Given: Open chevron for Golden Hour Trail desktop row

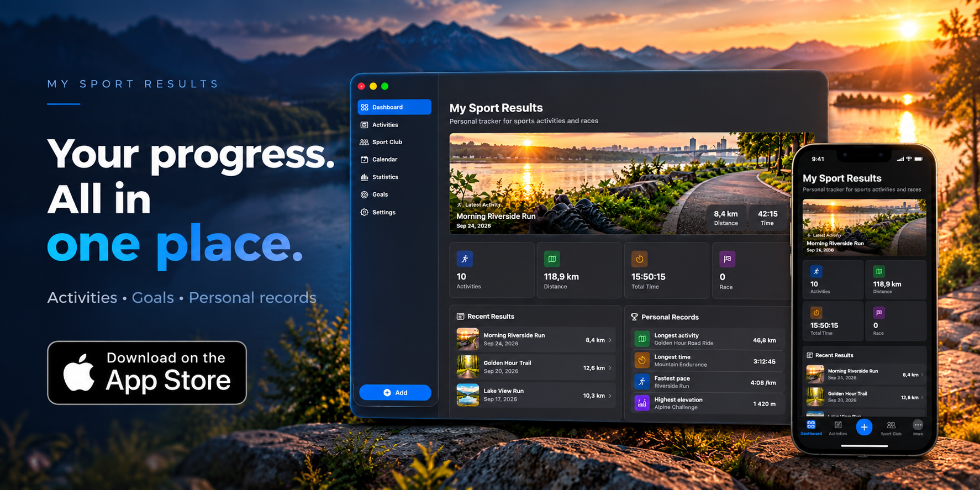Looking at the screenshot, I should [x=610, y=368].
